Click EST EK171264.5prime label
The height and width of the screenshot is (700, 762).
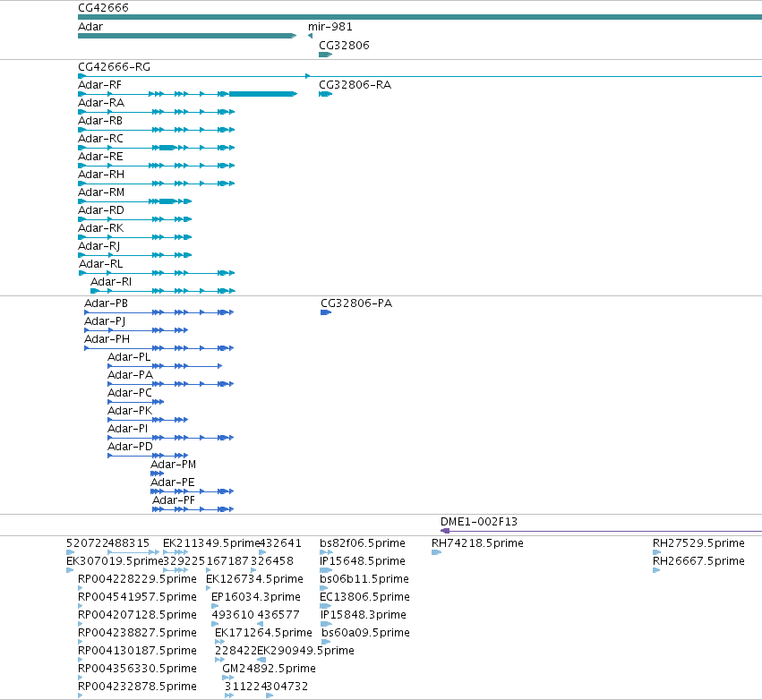point(263,633)
